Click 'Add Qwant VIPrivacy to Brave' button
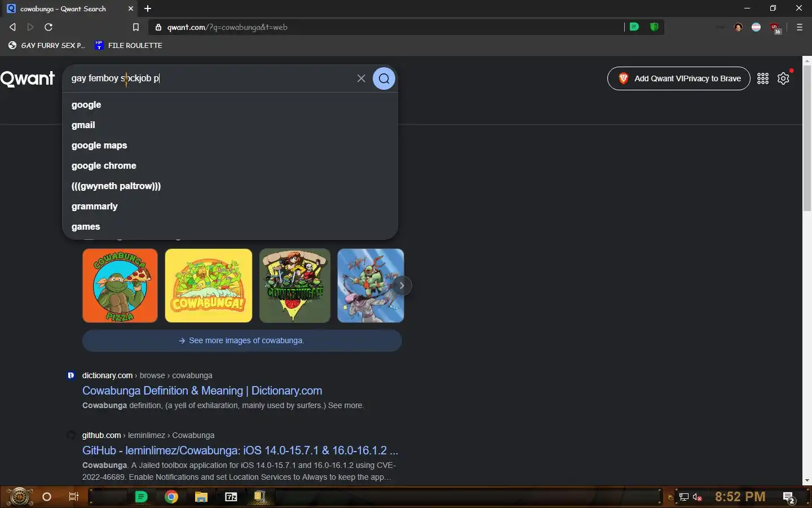Image resolution: width=812 pixels, height=508 pixels. pos(679,78)
